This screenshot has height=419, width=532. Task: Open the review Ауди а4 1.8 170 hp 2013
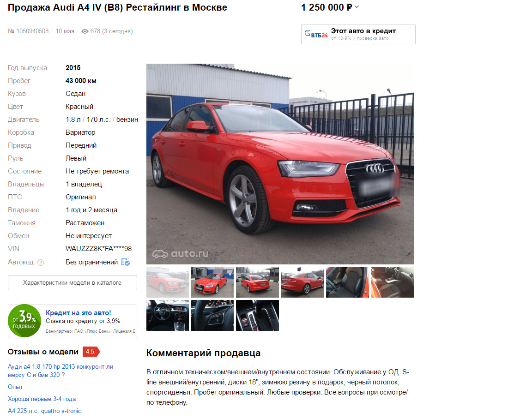60,371
